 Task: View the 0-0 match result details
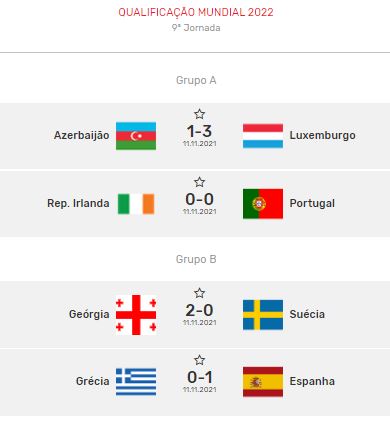[199, 199]
